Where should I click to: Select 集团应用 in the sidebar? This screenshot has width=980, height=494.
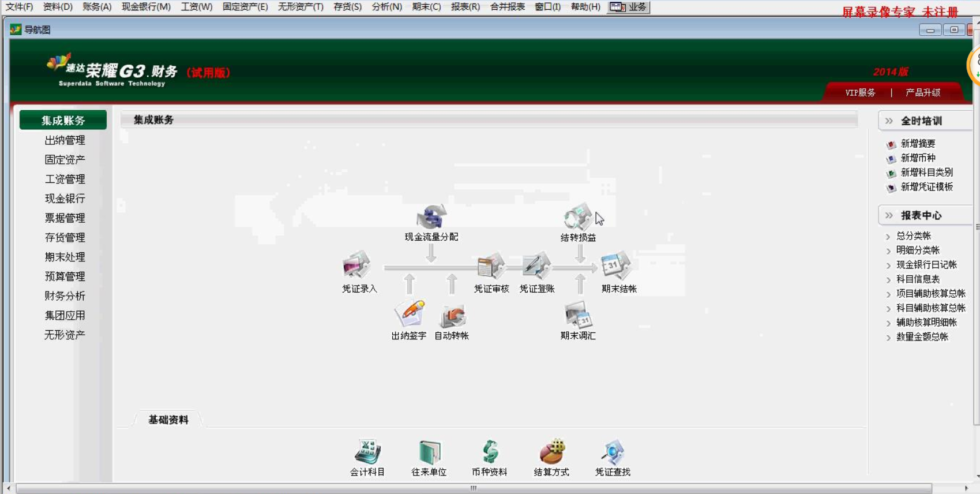[65, 315]
